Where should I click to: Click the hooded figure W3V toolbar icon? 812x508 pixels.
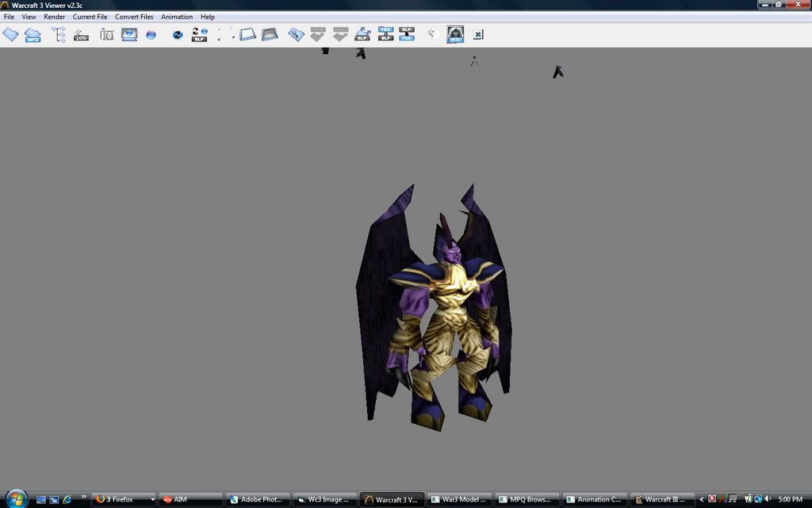click(x=455, y=35)
